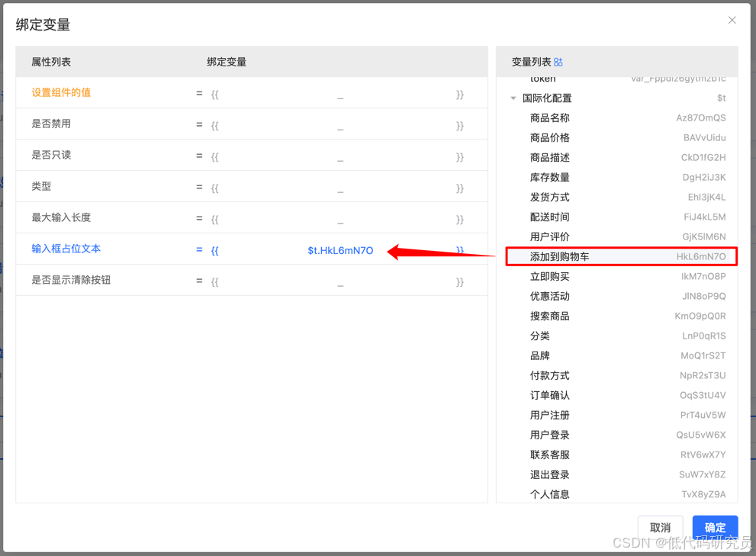Click binding field of 是否只读 row

(x=337, y=157)
